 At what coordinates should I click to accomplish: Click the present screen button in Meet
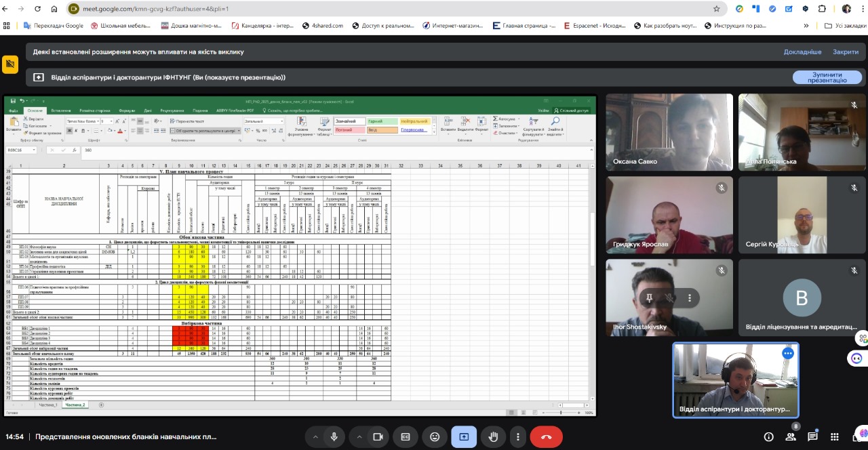pos(464,437)
